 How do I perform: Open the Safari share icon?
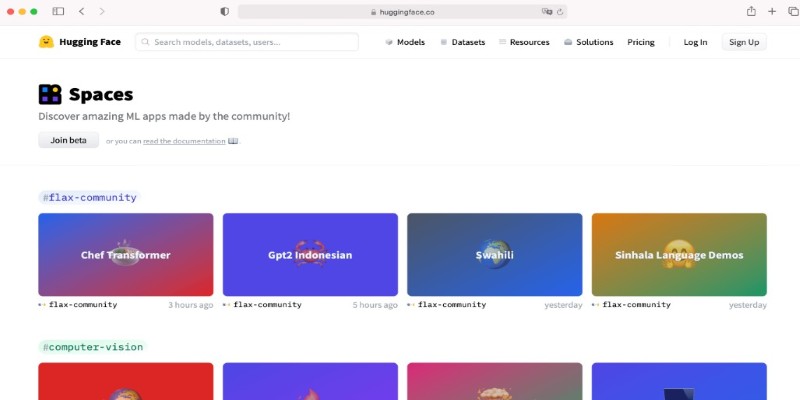[751, 11]
